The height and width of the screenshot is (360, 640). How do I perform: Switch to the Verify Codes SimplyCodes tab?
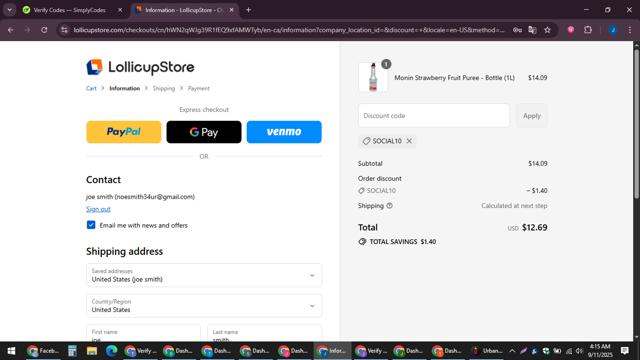69,10
